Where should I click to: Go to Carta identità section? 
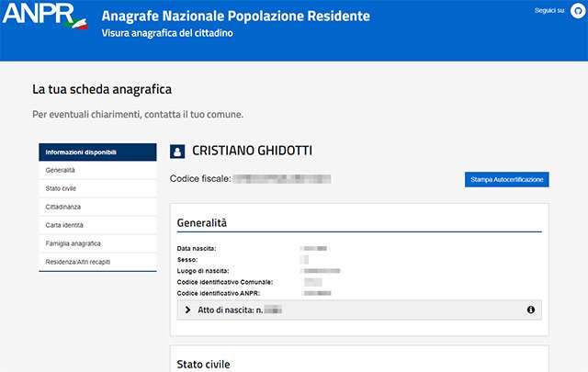pos(97,225)
